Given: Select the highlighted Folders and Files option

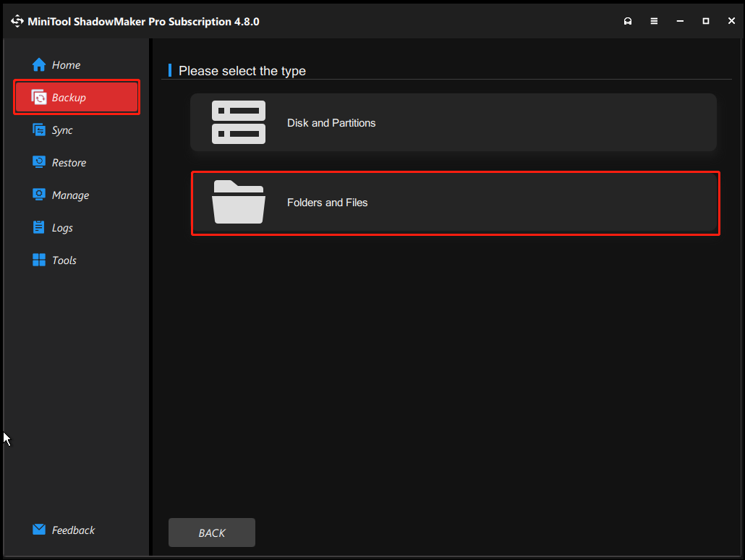Looking at the screenshot, I should click(x=455, y=203).
